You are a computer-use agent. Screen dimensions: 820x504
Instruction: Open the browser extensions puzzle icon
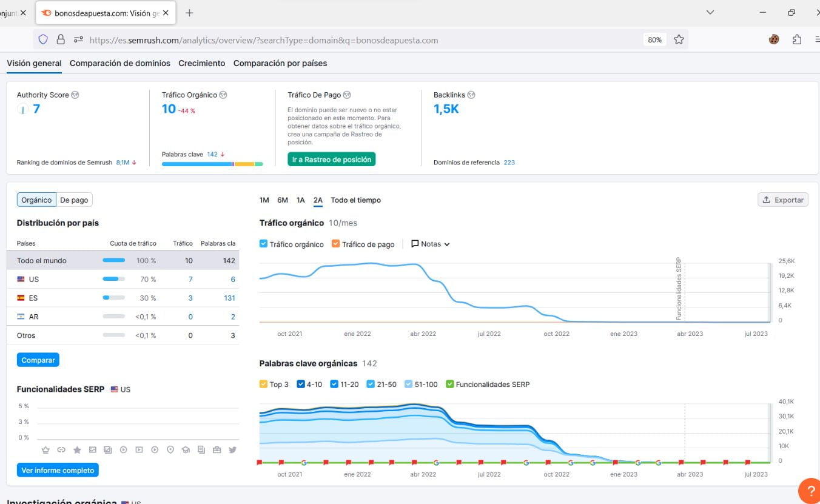point(797,39)
